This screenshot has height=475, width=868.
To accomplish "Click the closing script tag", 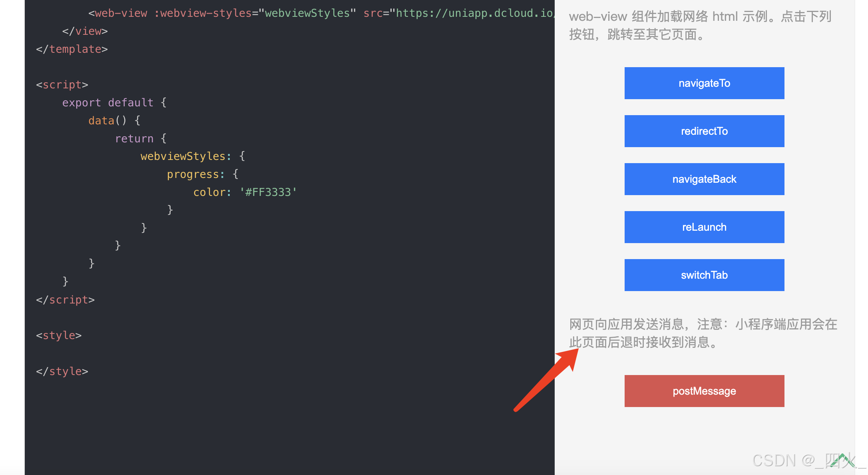I will click(x=65, y=299).
